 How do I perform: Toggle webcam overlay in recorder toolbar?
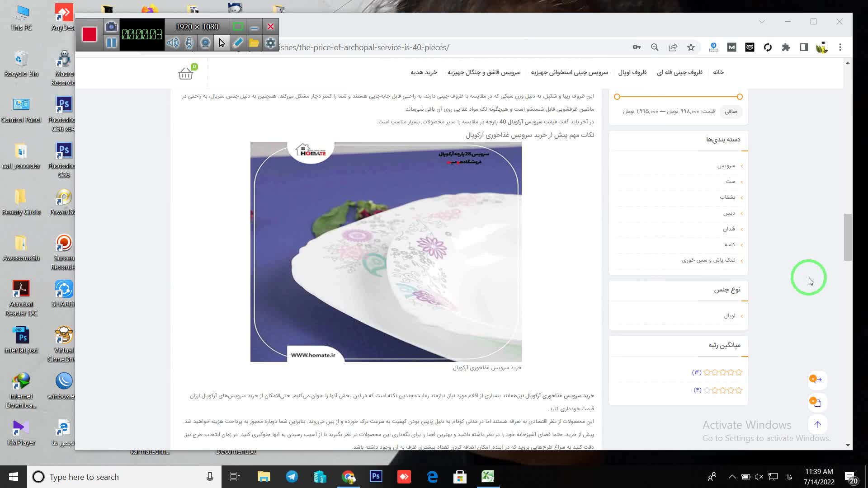pos(205,43)
